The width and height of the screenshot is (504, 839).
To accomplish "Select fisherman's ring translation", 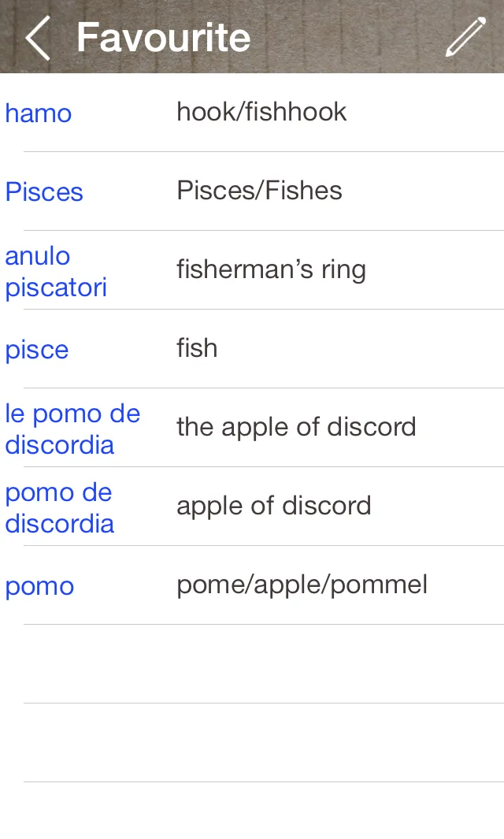I will (x=271, y=269).
